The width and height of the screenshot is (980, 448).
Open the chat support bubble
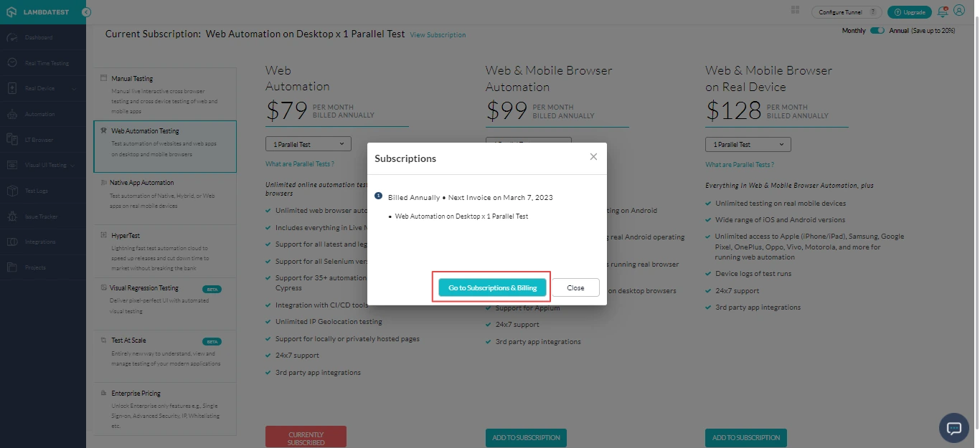click(953, 428)
